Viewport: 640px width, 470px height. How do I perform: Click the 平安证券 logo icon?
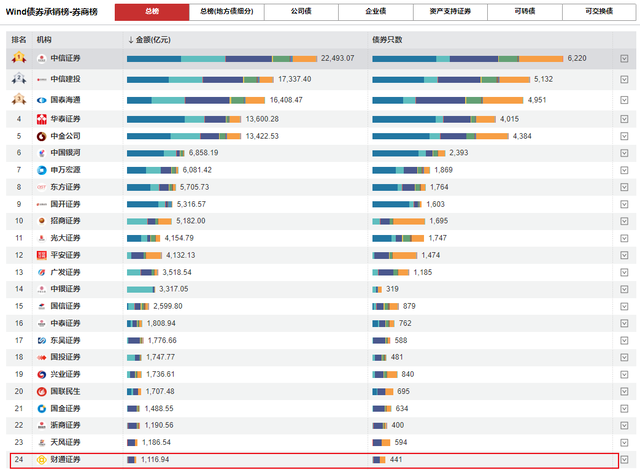41,255
